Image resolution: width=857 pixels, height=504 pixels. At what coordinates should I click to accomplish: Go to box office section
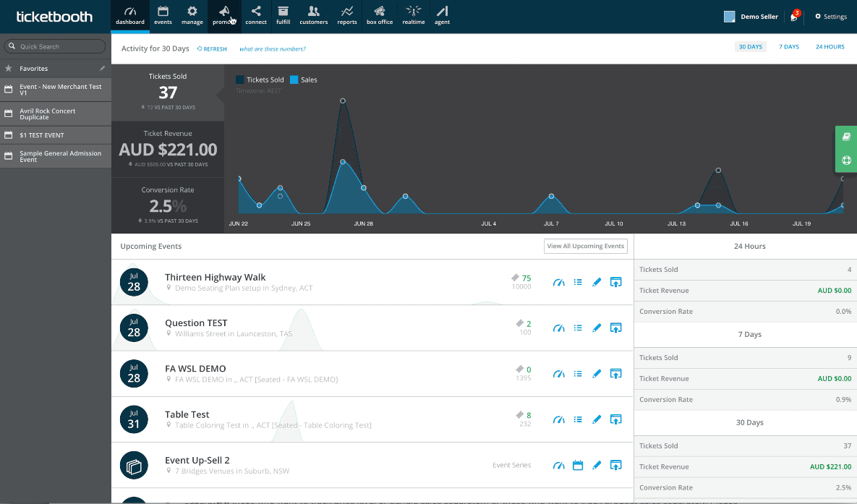(x=380, y=15)
